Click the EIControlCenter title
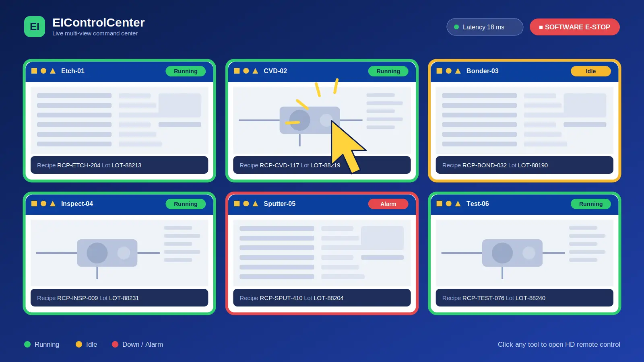The image size is (644, 362). click(99, 23)
